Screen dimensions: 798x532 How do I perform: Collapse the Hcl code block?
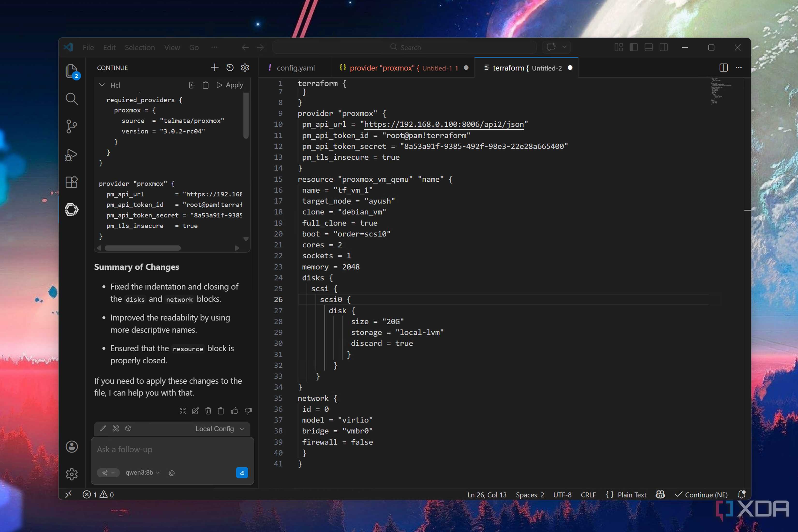click(x=102, y=85)
